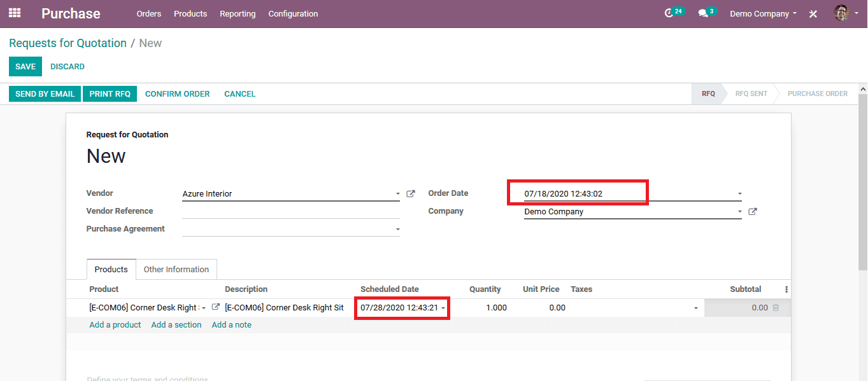Open product external link icon in order line

pos(216,307)
